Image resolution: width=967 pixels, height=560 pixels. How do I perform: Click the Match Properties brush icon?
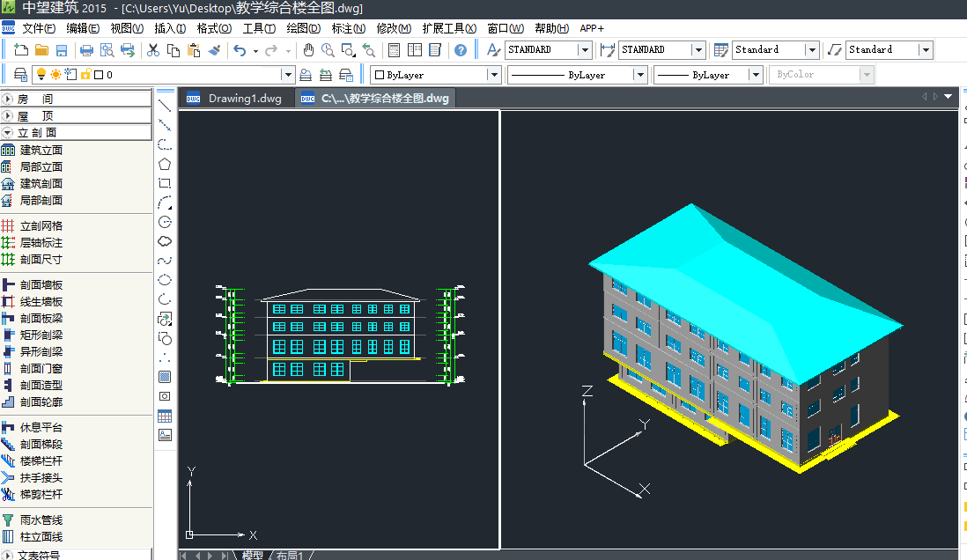(214, 50)
